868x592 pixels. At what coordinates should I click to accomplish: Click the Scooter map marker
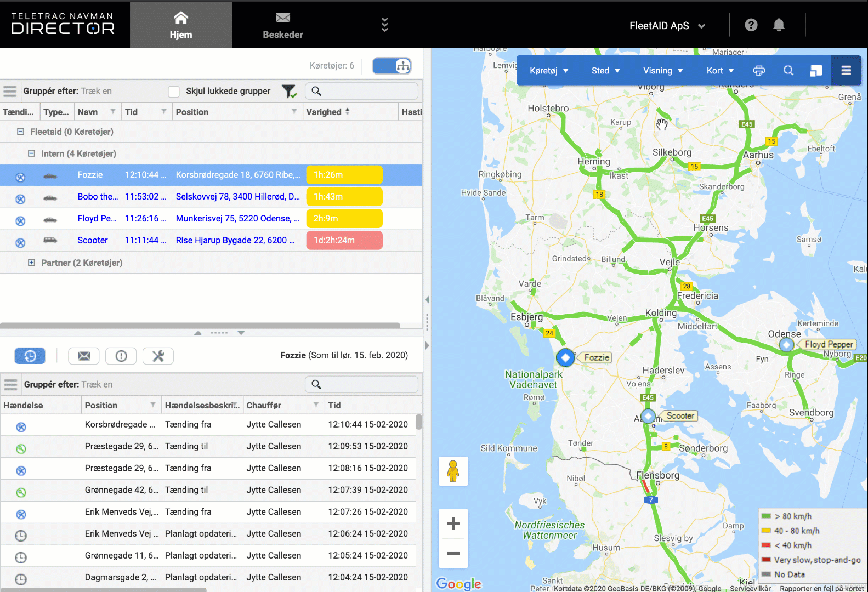648,416
